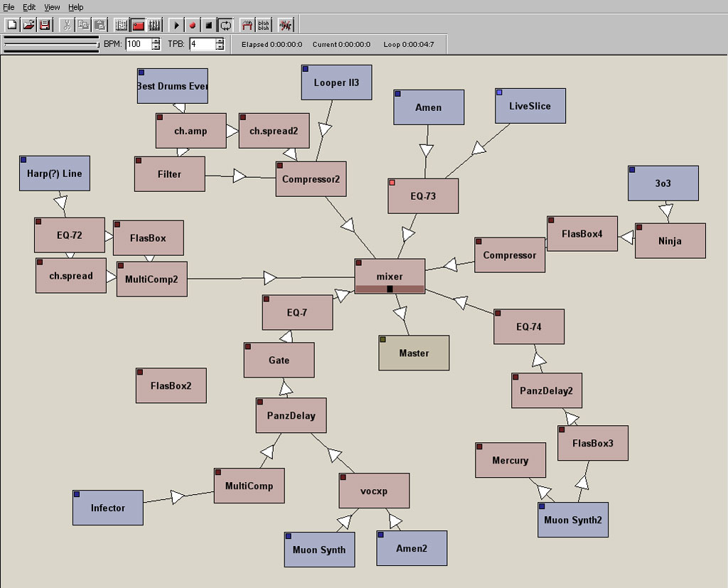Viewport: 728px width, 588px height.
Task: Open the pattern editor view icon
Action: pyautogui.click(x=121, y=25)
